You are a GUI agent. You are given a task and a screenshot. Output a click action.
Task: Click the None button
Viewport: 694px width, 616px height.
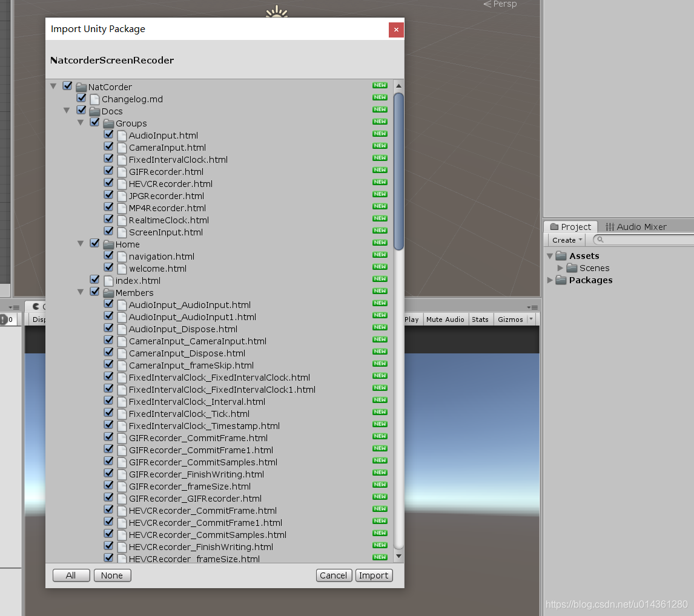tap(112, 575)
